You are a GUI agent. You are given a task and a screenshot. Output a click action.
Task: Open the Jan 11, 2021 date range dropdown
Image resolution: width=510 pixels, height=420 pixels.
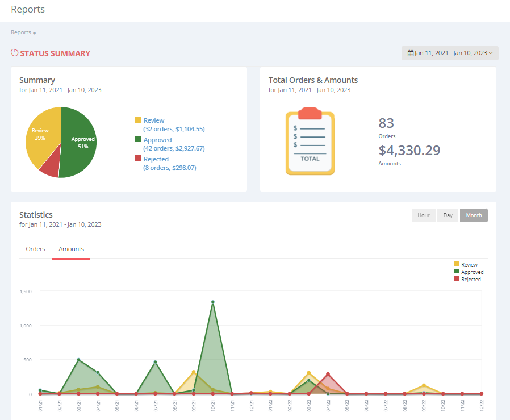pos(450,53)
